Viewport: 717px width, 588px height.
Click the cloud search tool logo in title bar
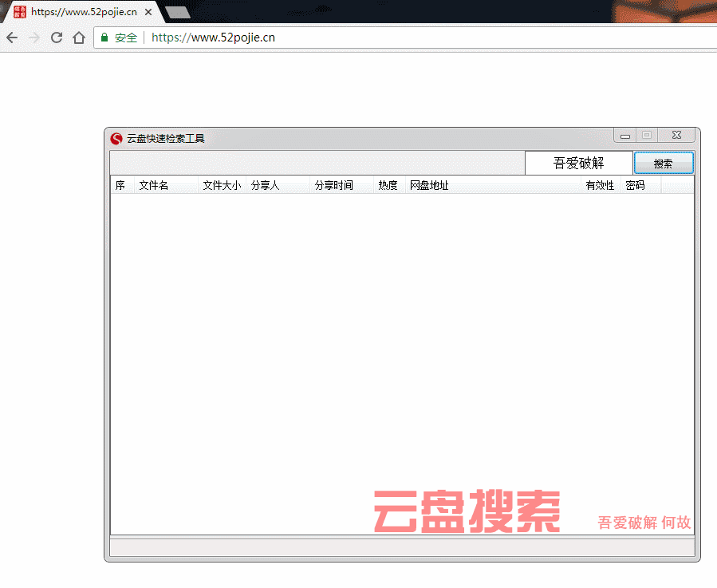(x=115, y=137)
